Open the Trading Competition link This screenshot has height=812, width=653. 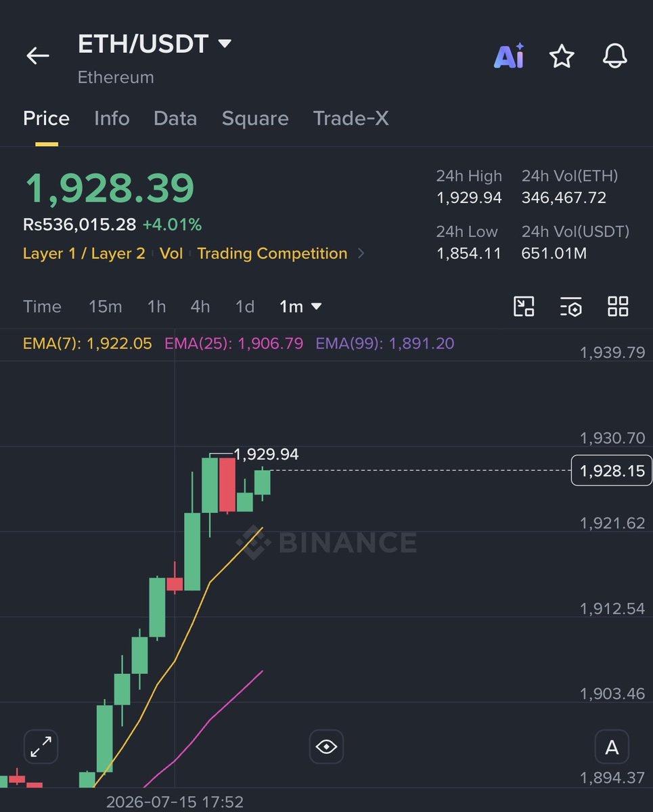tap(272, 254)
